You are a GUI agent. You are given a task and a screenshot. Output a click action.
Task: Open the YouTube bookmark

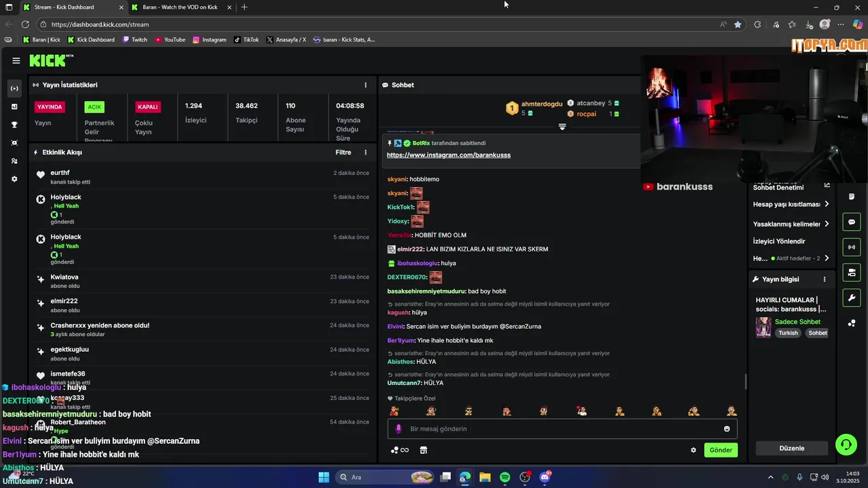170,40
